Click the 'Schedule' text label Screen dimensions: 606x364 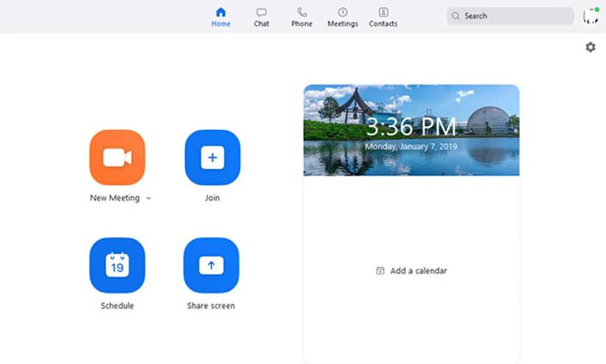pos(117,305)
